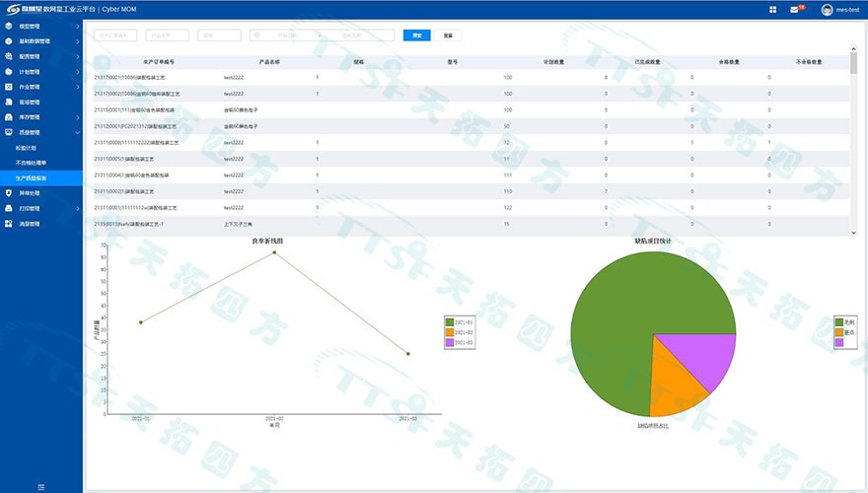Viewport: 868px width, 493px height.
Task: Collapse the 质量管理 menu chevron
Action: (x=77, y=132)
